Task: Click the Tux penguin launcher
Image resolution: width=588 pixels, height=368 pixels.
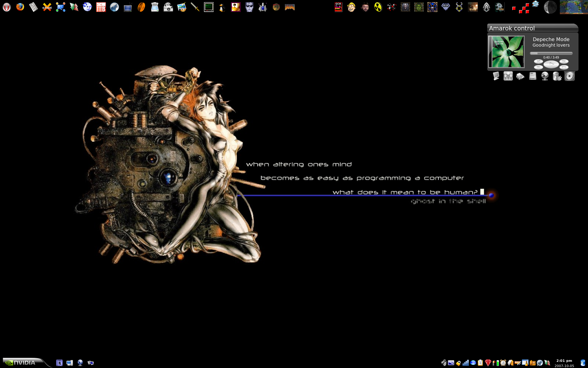Action: pos(222,7)
